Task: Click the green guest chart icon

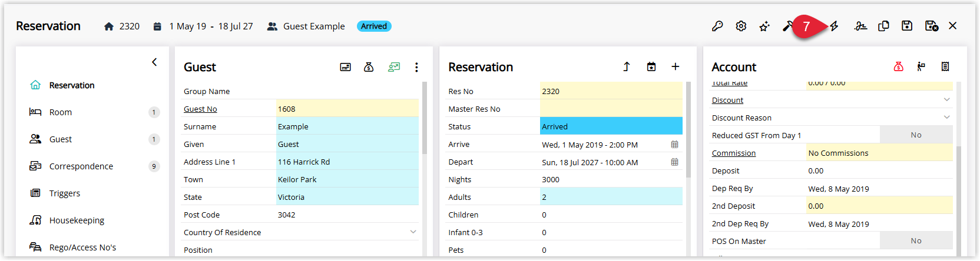Action: tap(394, 67)
